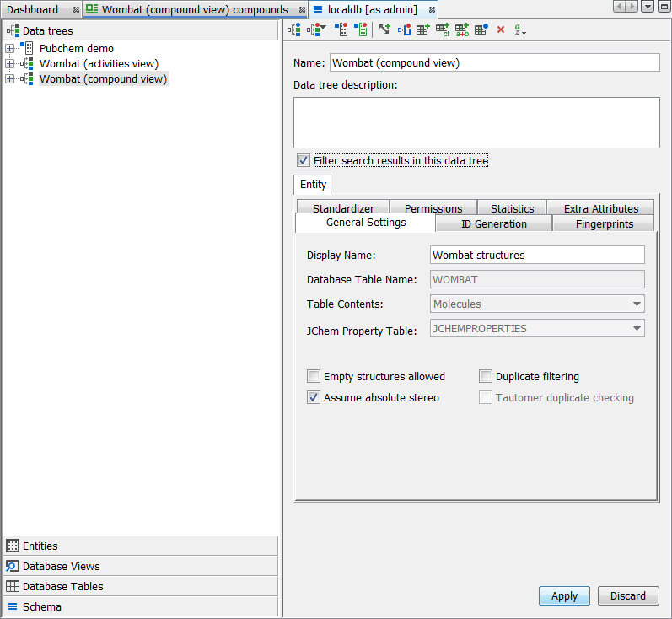Click the red X delete icon
The image size is (672, 619).
point(501,30)
